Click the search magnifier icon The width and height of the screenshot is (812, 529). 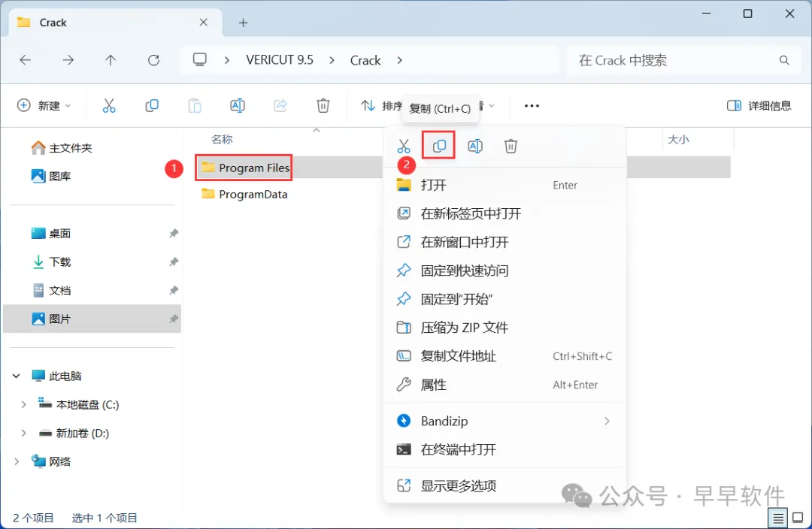pos(784,61)
